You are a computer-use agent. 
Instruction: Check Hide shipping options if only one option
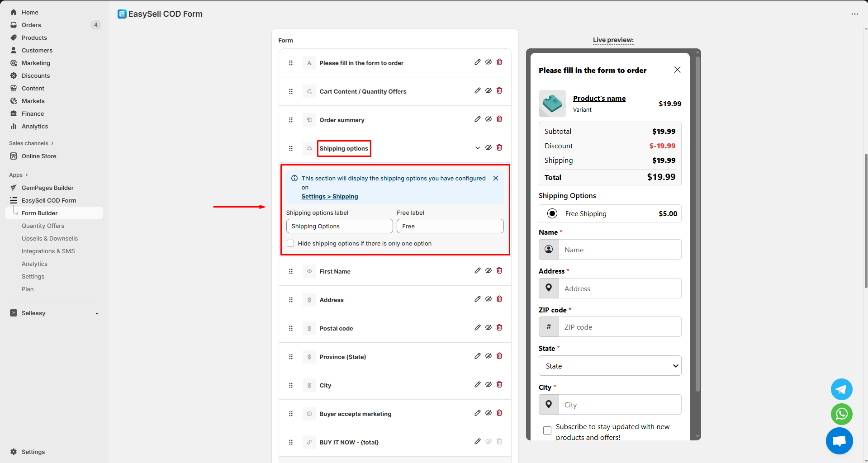(290, 243)
